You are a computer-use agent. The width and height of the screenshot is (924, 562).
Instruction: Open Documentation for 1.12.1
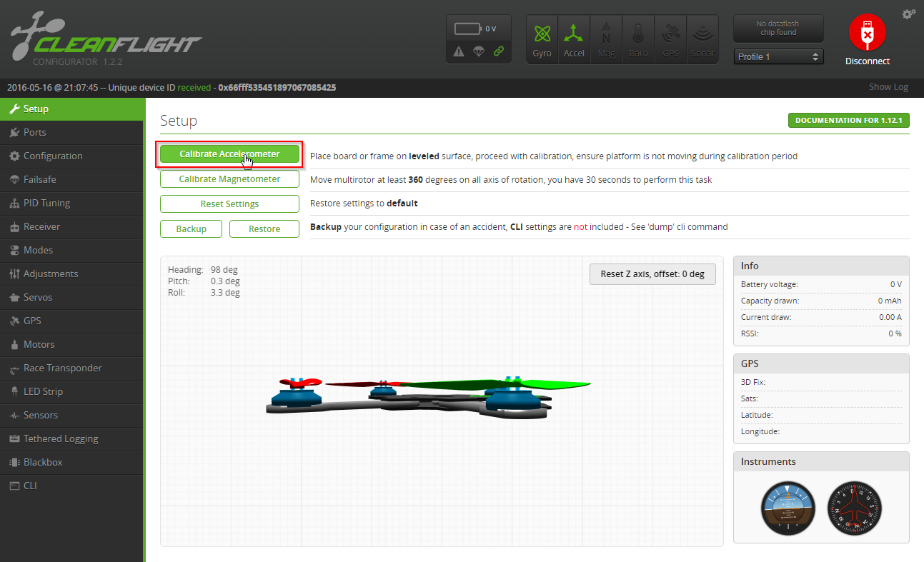(848, 120)
